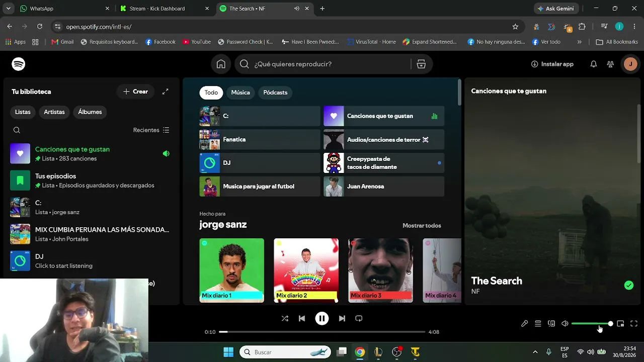Pause the current song
Image resolution: width=644 pixels, height=362 pixels.
pos(321,318)
